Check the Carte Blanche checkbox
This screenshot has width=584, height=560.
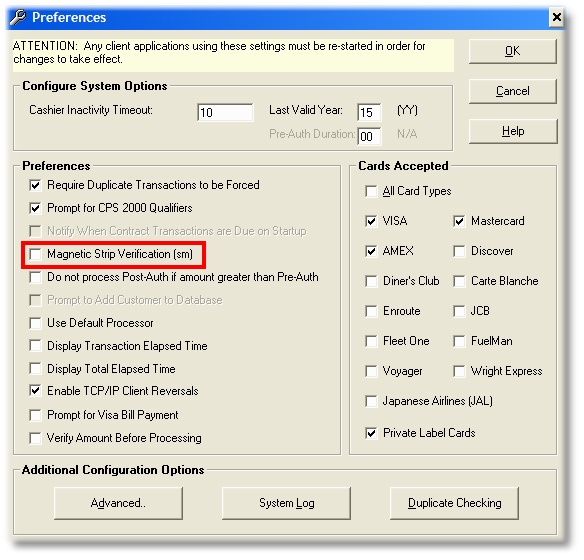click(x=459, y=281)
